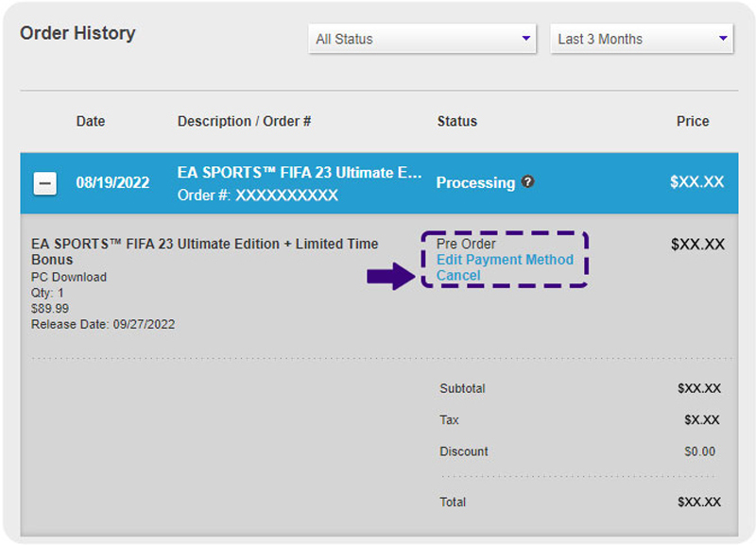This screenshot has height=545, width=756.
Task: Click the Qty: 1 line
Action: pos(47,293)
